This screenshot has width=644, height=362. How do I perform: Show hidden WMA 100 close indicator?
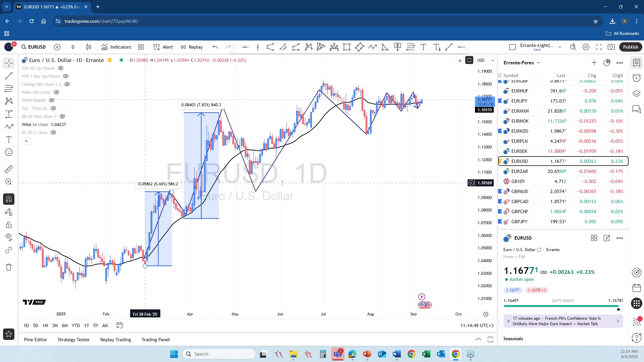coord(56,92)
